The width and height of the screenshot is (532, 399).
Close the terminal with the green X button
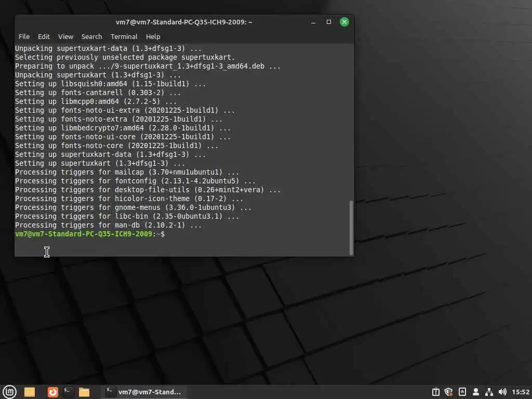[x=344, y=22]
